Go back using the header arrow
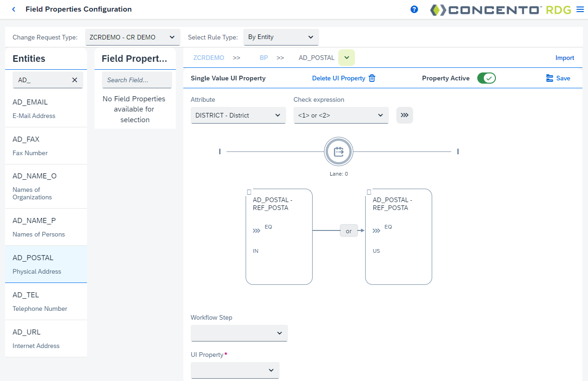Image resolution: width=588 pixels, height=381 pixels. click(13, 9)
